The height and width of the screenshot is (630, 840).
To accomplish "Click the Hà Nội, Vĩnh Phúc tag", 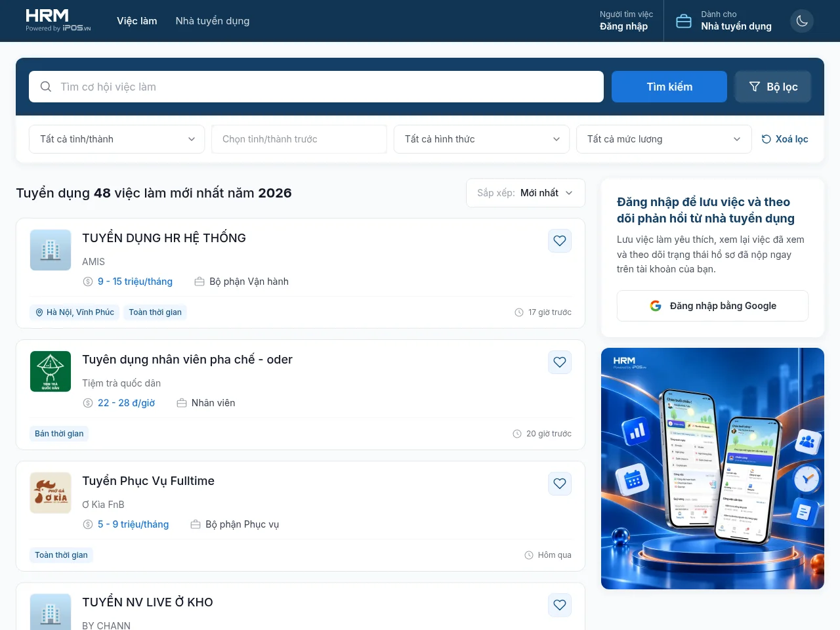I will tap(75, 312).
